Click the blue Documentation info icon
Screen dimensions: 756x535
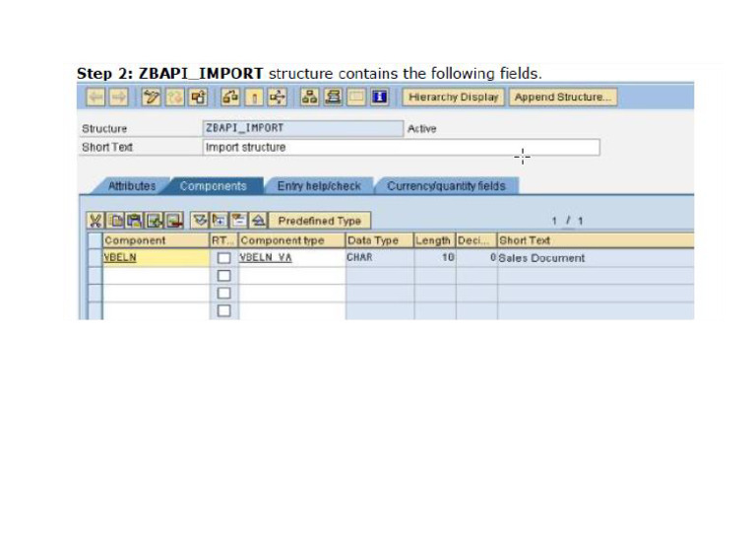(x=380, y=98)
